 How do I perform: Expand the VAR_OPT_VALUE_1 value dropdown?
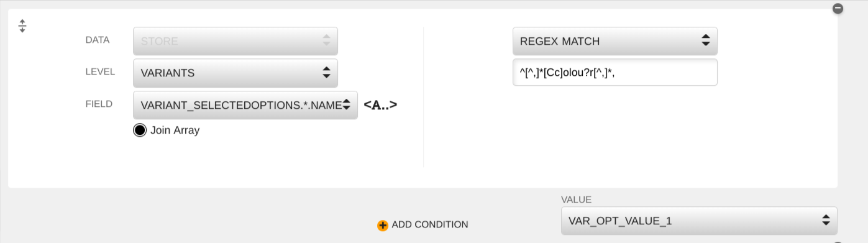[699, 221]
